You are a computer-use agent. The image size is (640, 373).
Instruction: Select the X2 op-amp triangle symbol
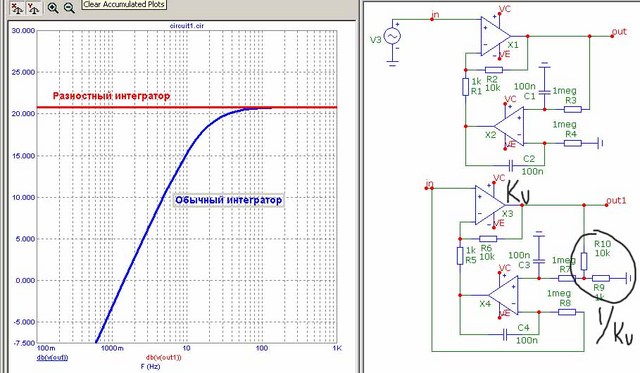pos(509,126)
